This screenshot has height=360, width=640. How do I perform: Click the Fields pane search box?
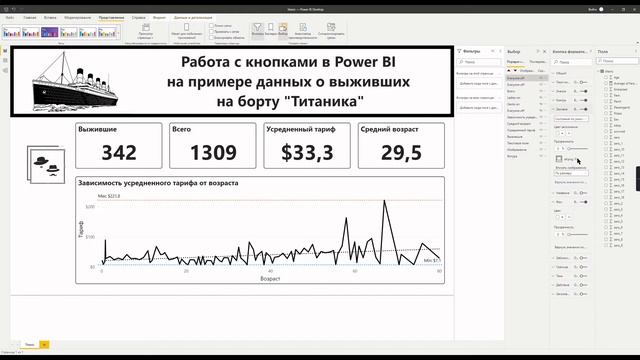click(x=618, y=61)
